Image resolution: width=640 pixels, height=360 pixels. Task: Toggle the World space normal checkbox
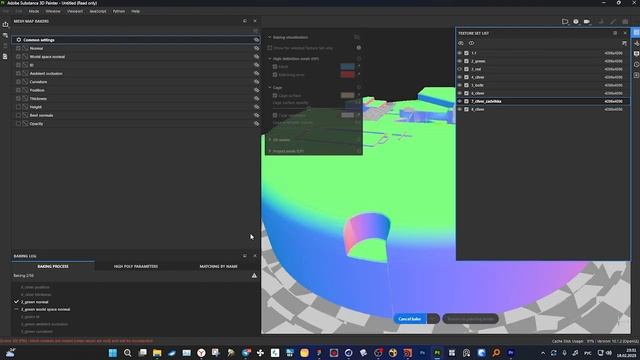click(x=18, y=57)
